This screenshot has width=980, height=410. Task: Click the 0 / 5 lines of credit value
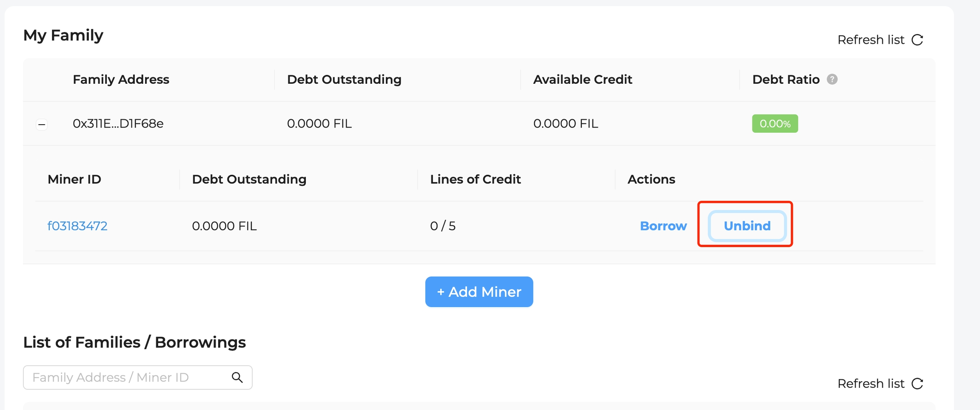pos(443,226)
